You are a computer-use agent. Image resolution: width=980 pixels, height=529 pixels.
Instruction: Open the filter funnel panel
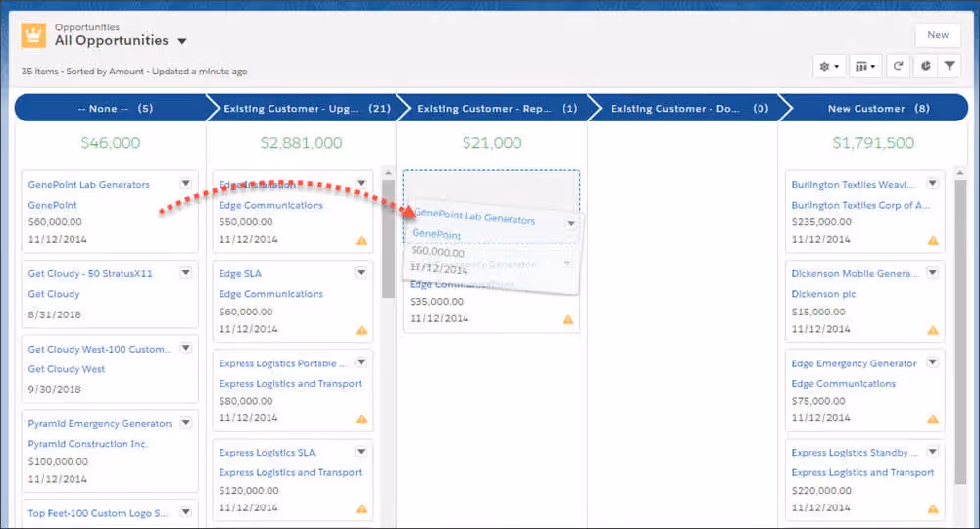click(950, 66)
